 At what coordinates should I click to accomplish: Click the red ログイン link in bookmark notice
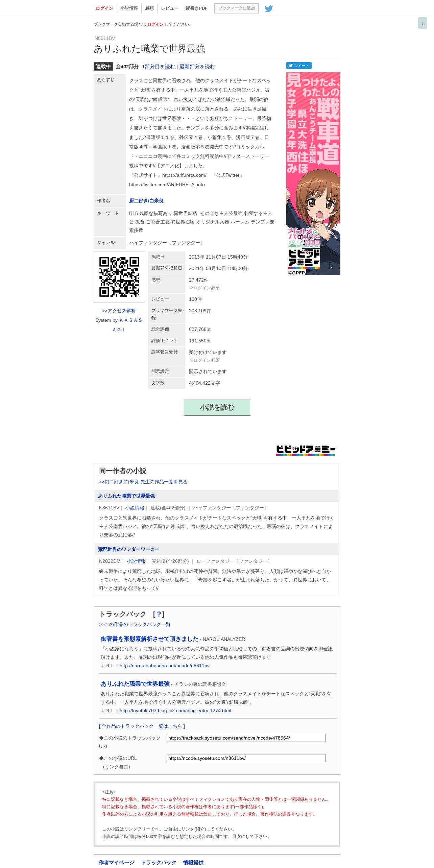pyautogui.click(x=155, y=24)
